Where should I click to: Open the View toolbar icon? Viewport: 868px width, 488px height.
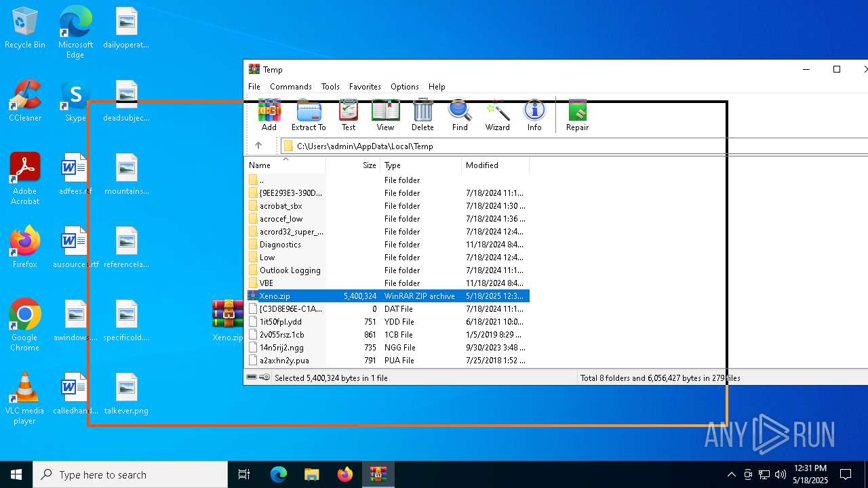tap(385, 115)
